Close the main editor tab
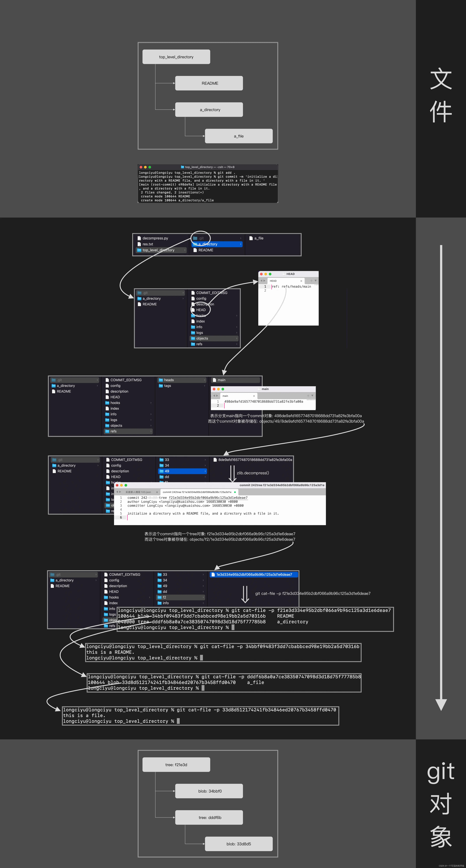The image size is (466, 868). pos(254,396)
